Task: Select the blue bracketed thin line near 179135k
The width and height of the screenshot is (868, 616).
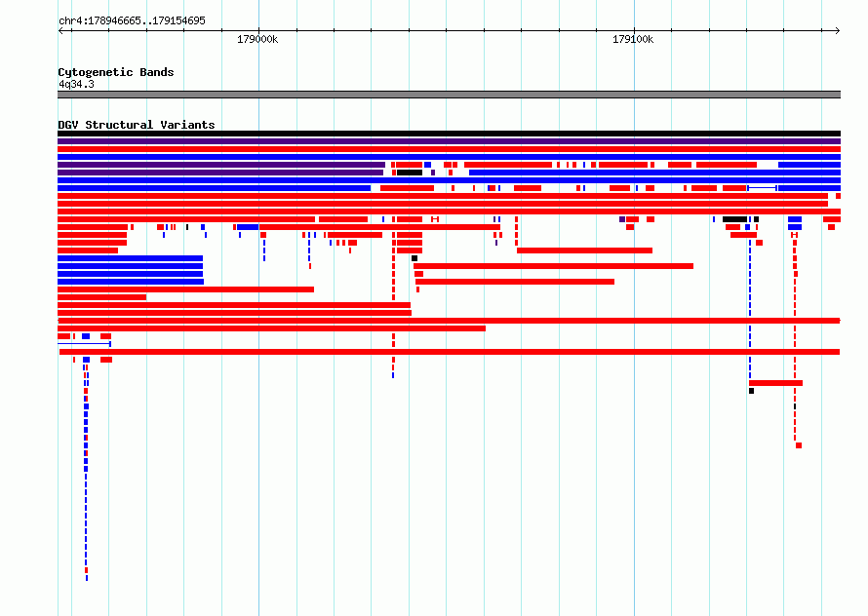Action: pyautogui.click(x=763, y=188)
